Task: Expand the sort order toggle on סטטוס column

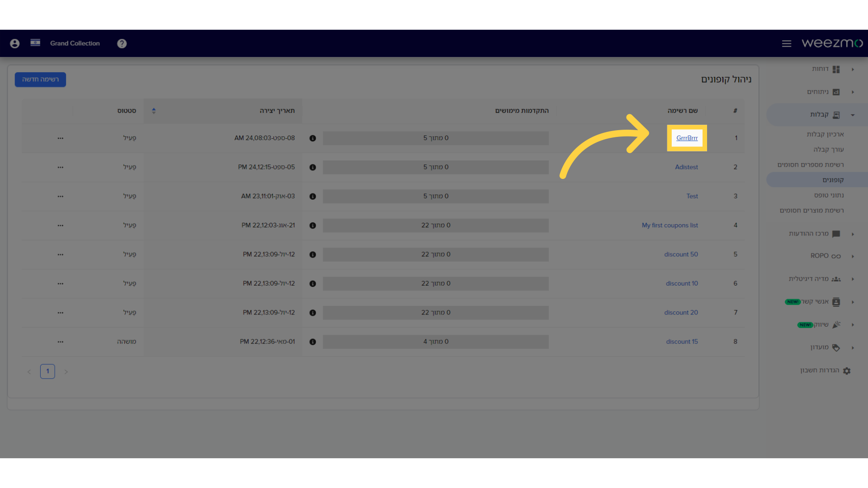Action: pyautogui.click(x=154, y=111)
